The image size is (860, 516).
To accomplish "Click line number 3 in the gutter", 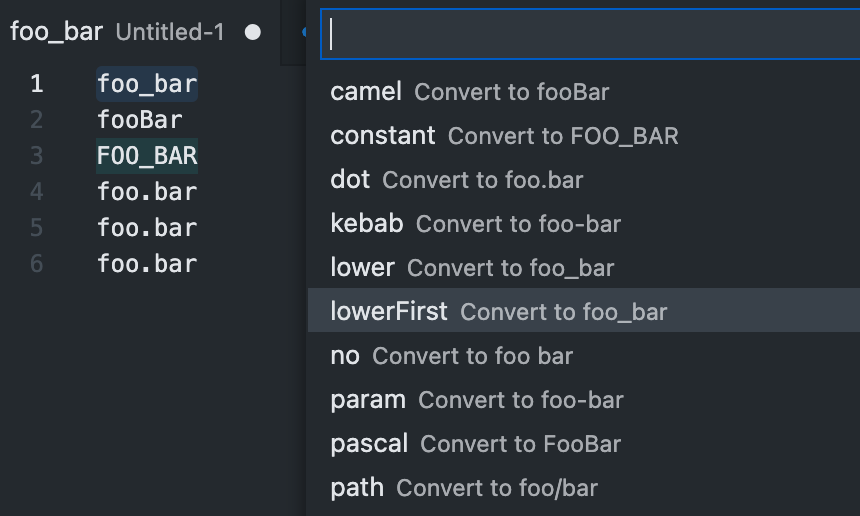I will tap(37, 156).
